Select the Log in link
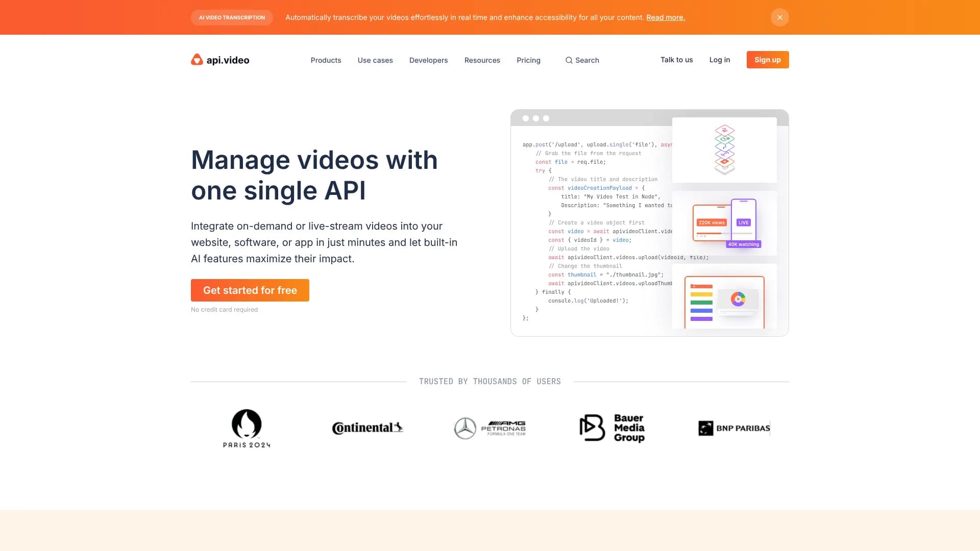This screenshot has height=551, width=980. (x=719, y=60)
